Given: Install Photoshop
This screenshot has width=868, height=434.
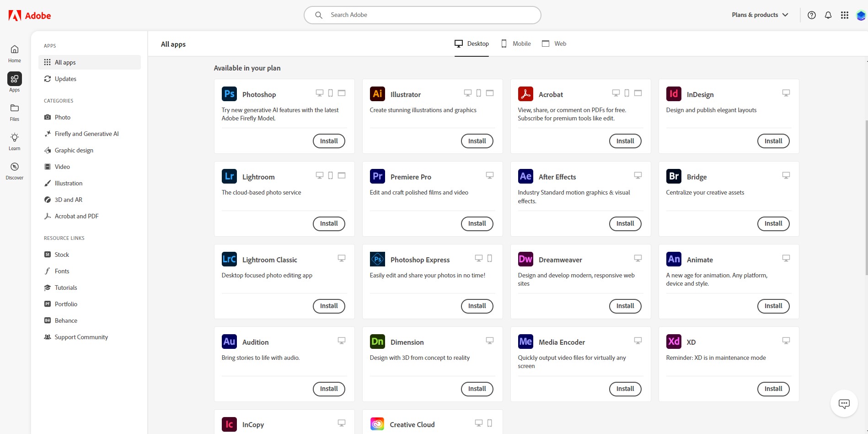Looking at the screenshot, I should point(329,141).
